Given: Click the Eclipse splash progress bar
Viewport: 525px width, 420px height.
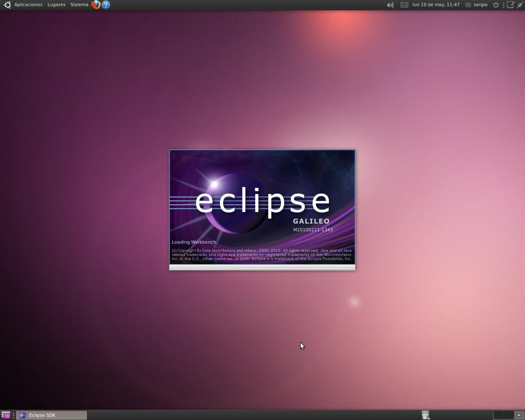Looking at the screenshot, I should (262, 267).
